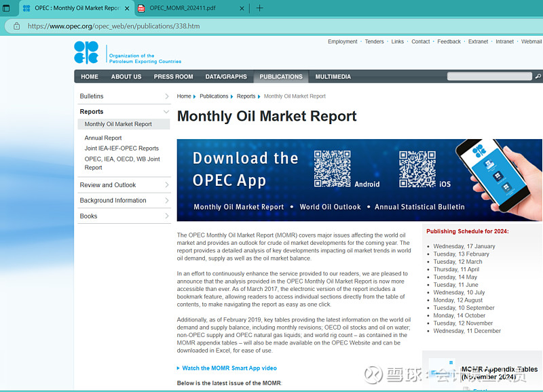
Task: Open the HOME menu
Action: point(90,77)
